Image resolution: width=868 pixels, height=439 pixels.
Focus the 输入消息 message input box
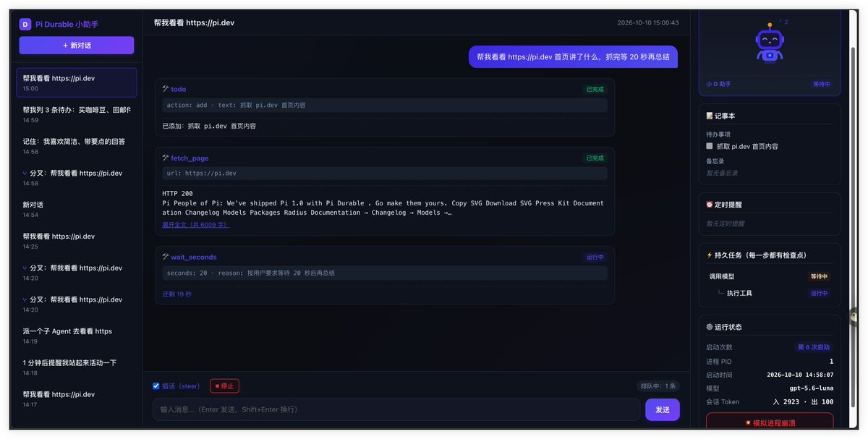[396, 409]
